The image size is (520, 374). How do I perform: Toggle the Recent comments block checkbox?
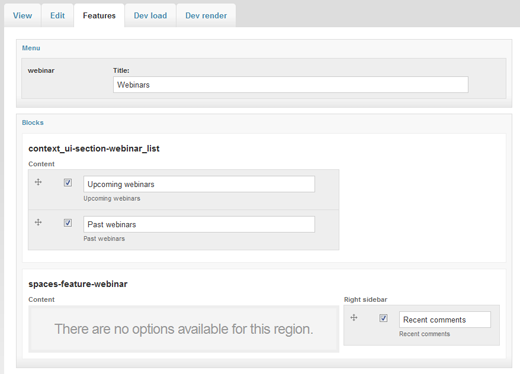[x=383, y=318]
